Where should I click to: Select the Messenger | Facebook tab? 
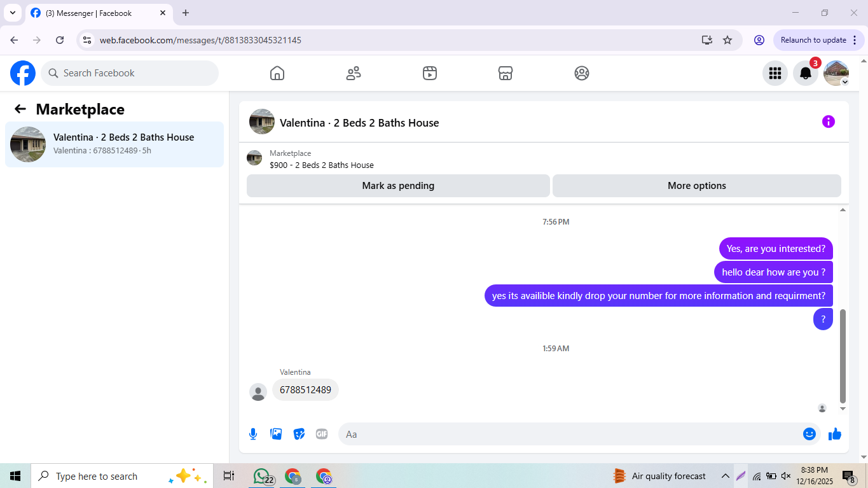tap(99, 13)
